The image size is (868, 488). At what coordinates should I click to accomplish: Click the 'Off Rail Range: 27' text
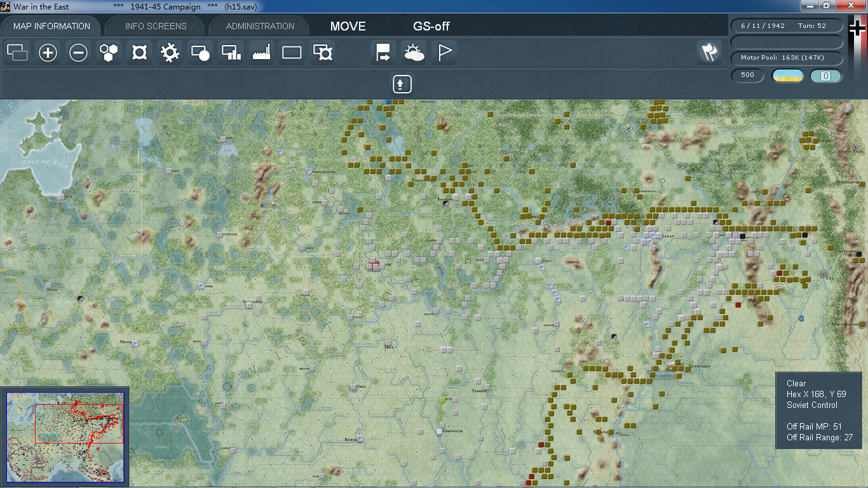click(820, 437)
